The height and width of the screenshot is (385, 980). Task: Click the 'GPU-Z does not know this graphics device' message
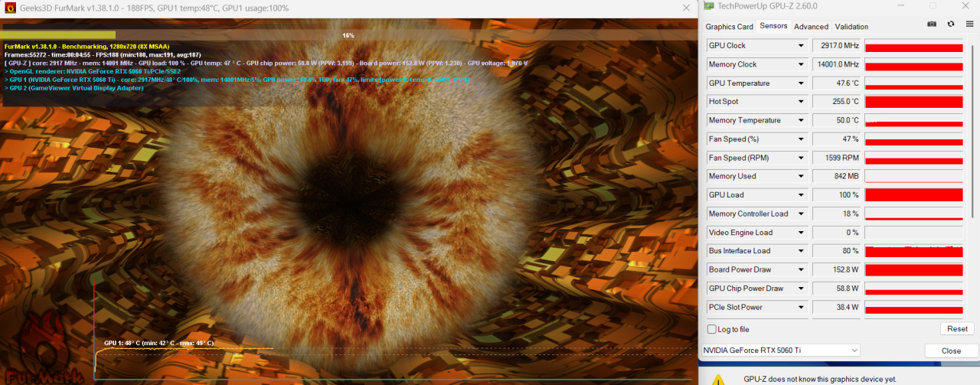[x=820, y=379]
